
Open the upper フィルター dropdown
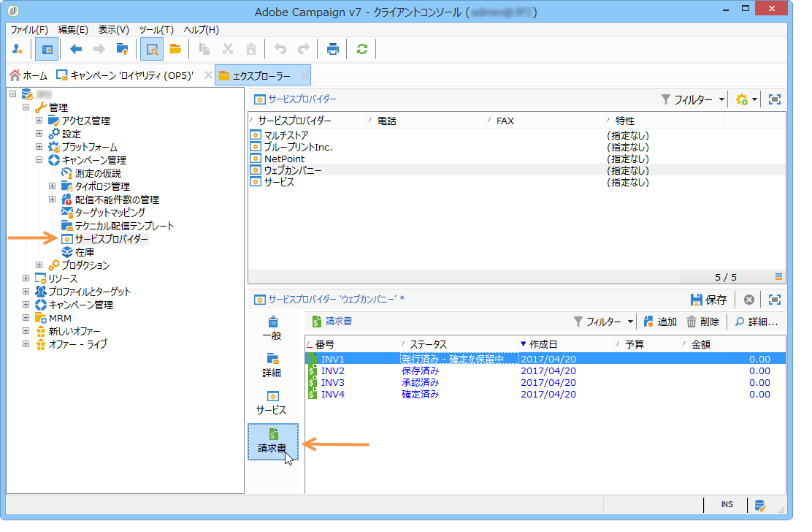[693, 99]
